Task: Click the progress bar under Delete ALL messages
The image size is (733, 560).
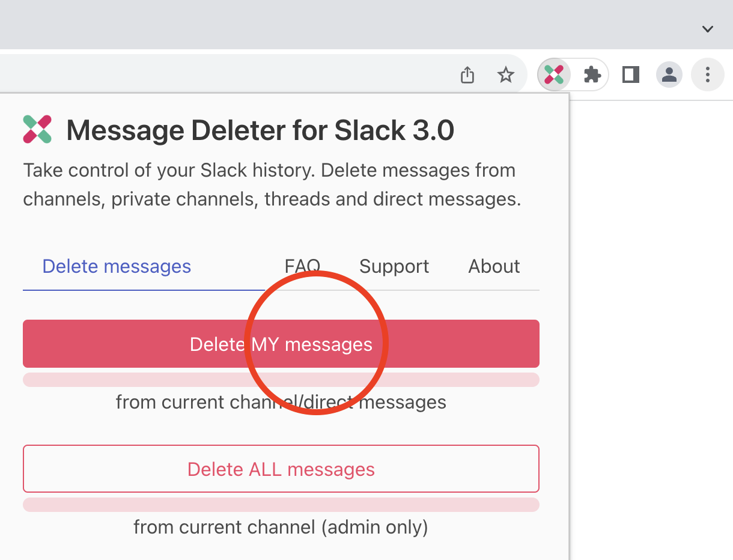Action: (281, 505)
